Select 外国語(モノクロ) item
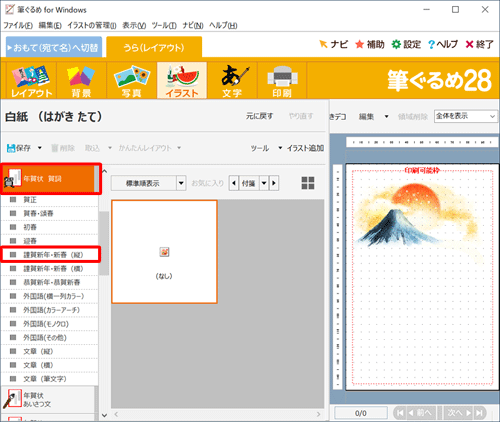Viewport: 500px width, 422px height. (x=50, y=324)
